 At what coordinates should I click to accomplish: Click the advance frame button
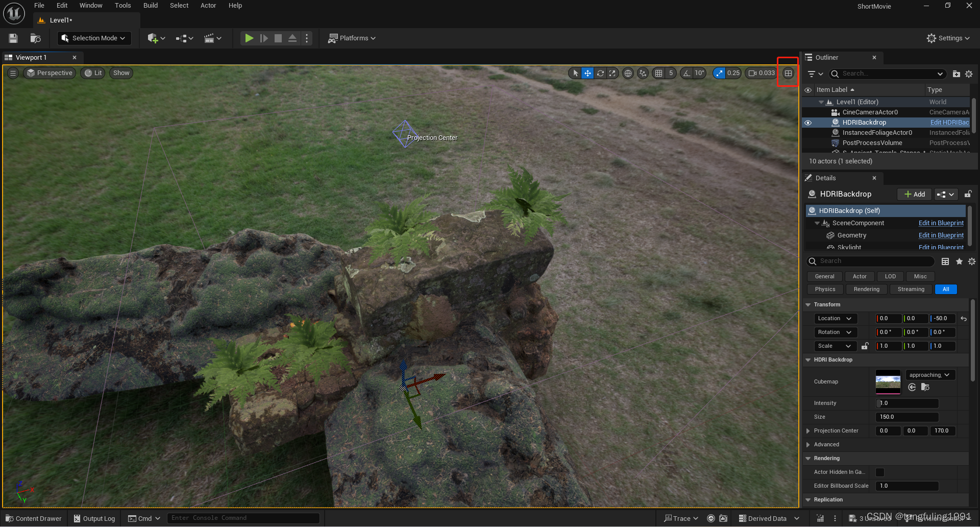(x=264, y=38)
